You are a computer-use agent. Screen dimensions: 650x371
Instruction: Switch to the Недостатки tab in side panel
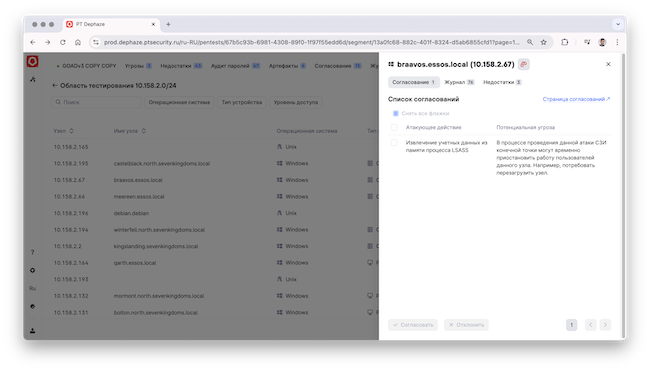(502, 82)
